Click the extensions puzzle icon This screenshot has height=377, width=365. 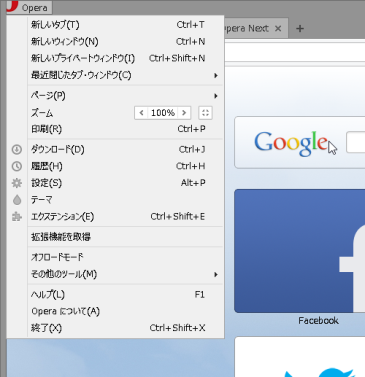click(17, 217)
